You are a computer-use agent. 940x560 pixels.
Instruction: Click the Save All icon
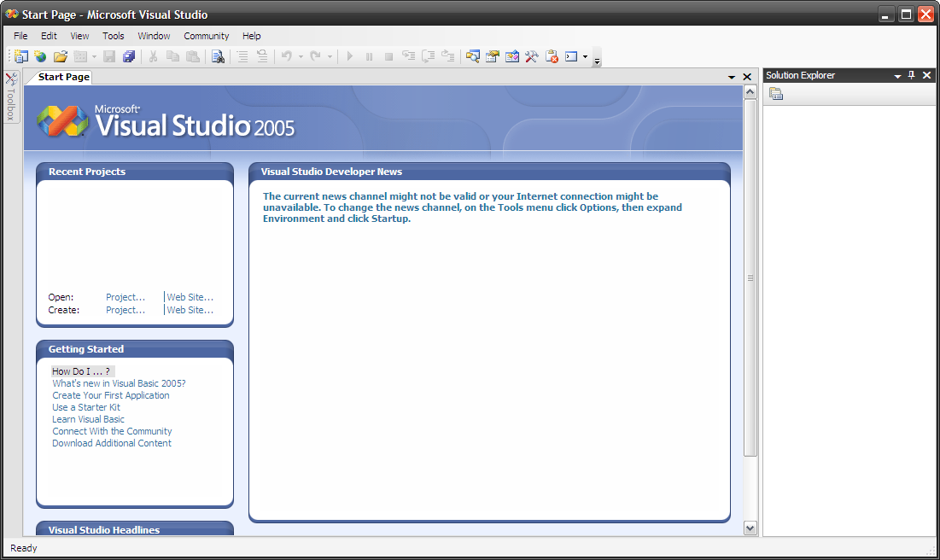coord(129,56)
